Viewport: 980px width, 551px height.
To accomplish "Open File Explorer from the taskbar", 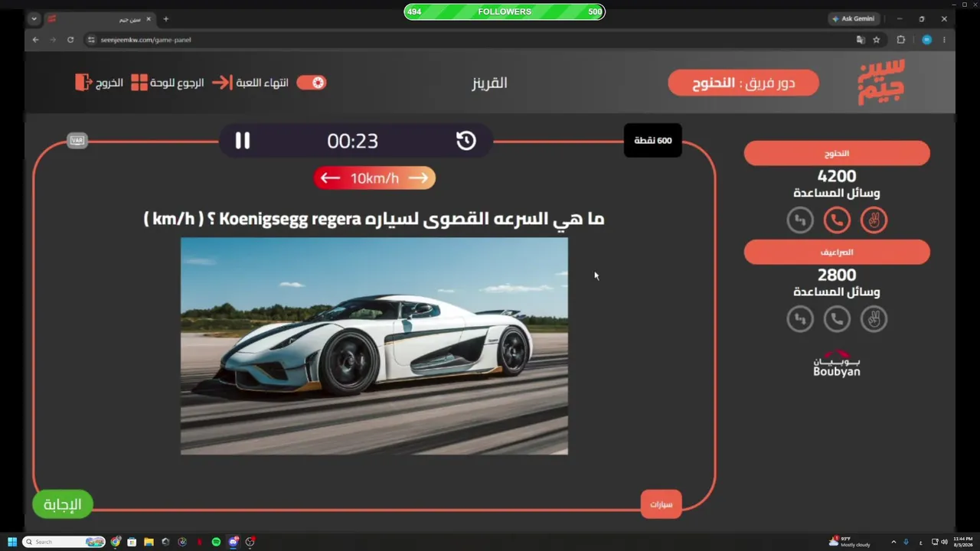I will pyautogui.click(x=149, y=542).
